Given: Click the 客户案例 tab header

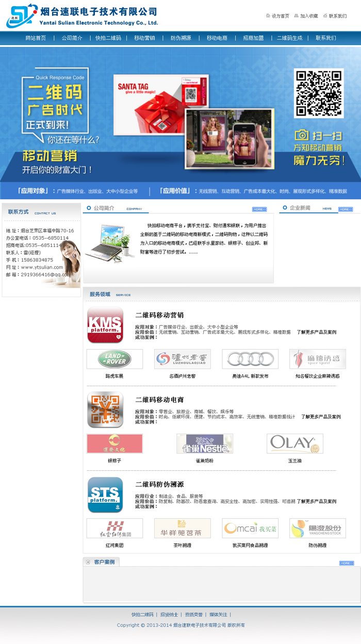Looking at the screenshot, I should click(x=102, y=562).
